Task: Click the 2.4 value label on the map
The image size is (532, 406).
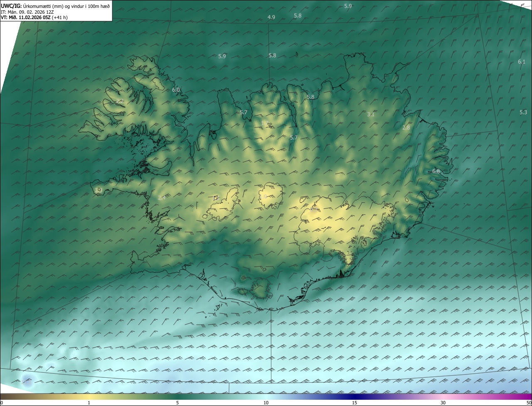Action: (x=162, y=198)
